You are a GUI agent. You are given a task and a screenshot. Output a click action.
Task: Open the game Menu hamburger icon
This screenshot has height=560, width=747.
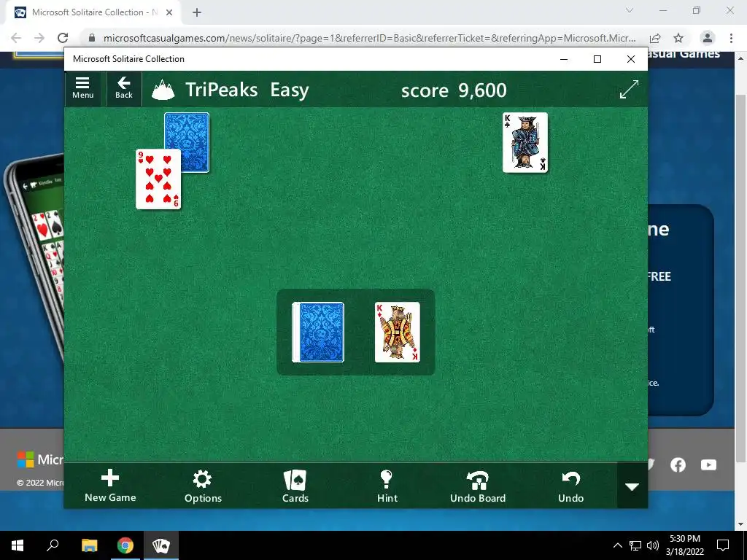pos(83,88)
